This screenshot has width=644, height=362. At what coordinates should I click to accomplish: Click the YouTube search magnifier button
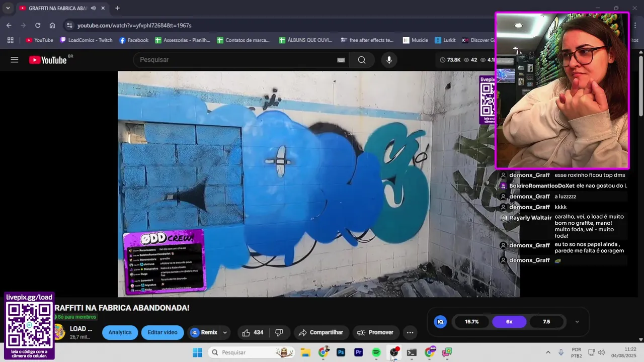coord(362,60)
